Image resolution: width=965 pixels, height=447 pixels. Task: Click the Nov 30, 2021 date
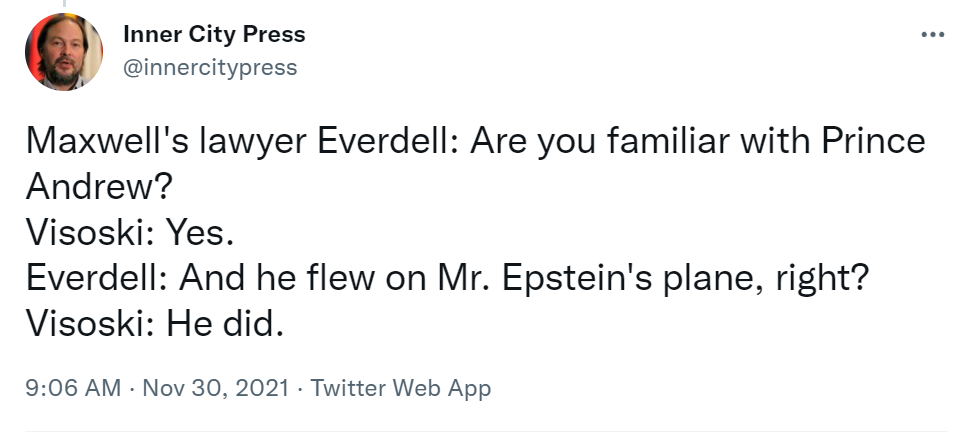(215, 387)
